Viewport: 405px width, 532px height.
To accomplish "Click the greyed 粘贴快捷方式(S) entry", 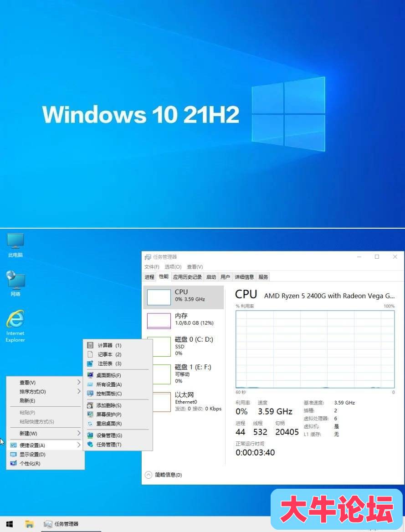I will [45, 422].
